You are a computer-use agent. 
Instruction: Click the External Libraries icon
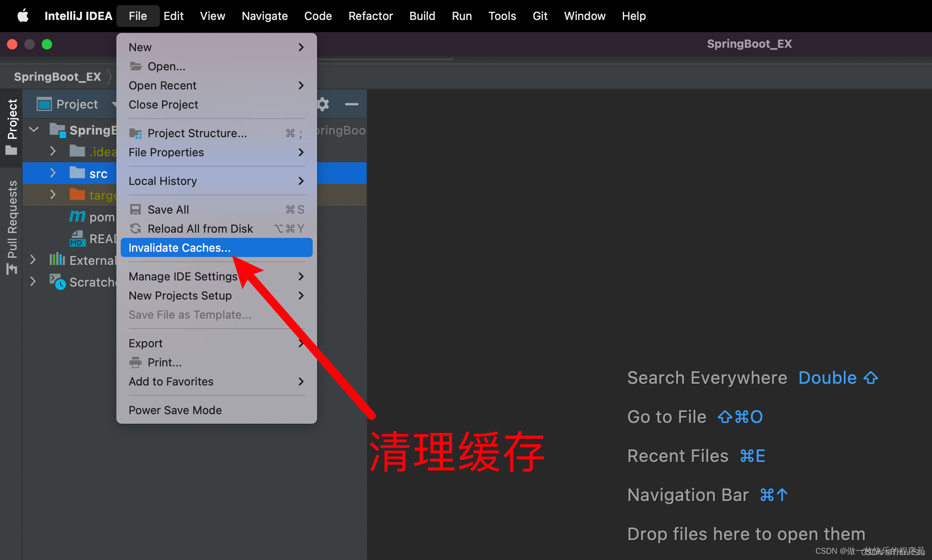(x=57, y=260)
